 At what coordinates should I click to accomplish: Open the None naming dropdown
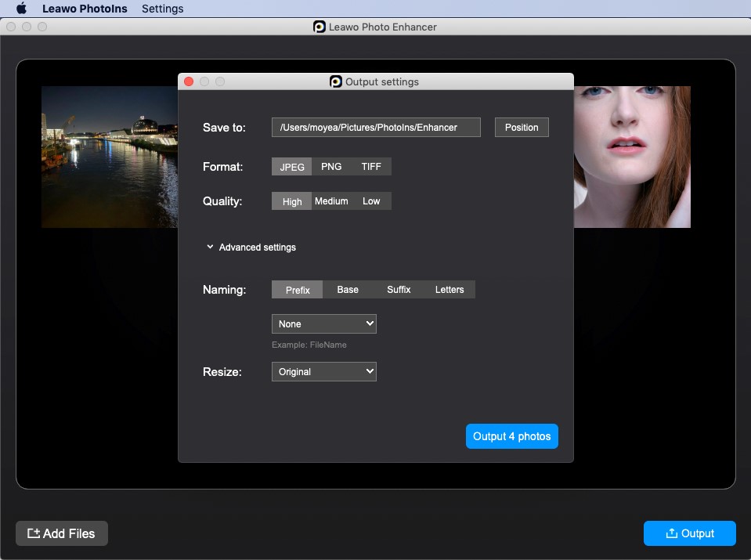click(324, 324)
